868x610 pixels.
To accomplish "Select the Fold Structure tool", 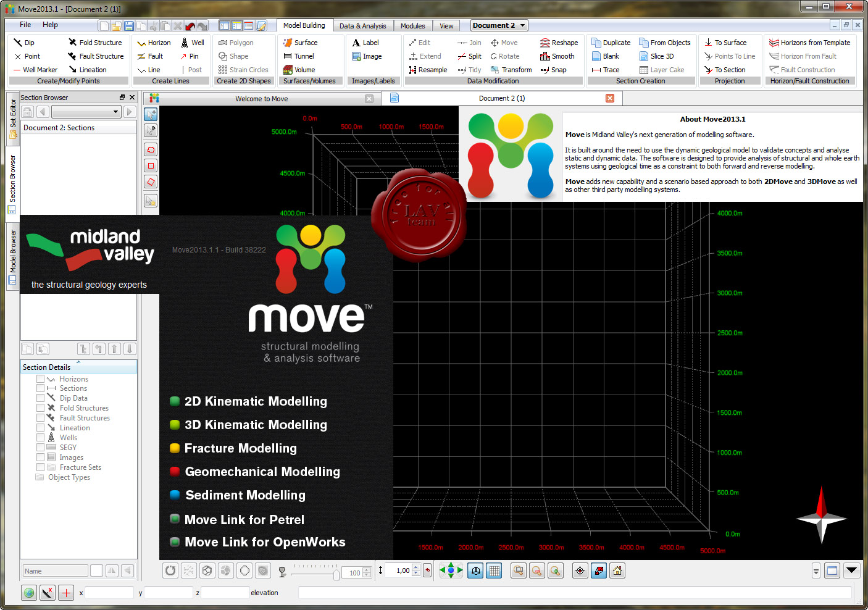I will [x=96, y=43].
